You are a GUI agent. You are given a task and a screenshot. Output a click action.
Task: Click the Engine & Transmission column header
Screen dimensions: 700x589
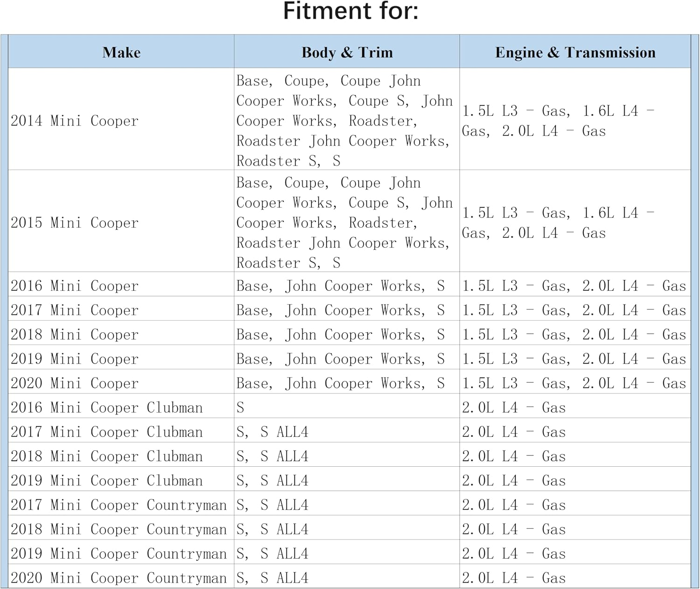575,52
